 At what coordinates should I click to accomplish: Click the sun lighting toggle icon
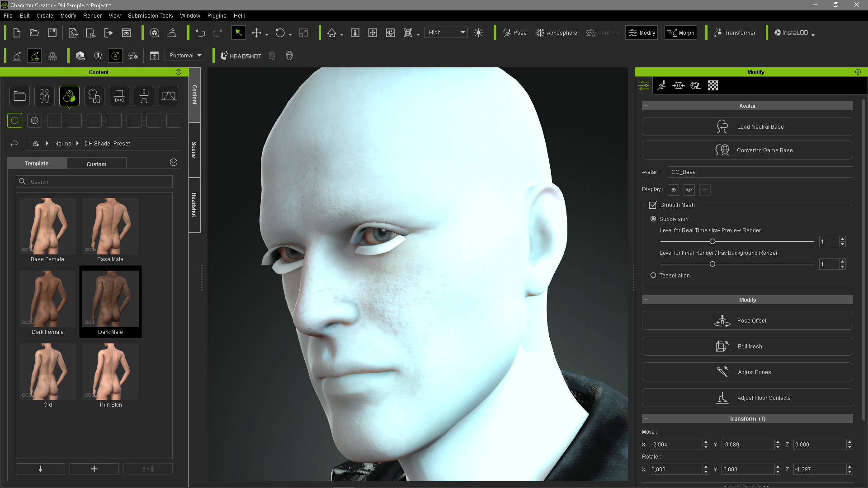478,33
